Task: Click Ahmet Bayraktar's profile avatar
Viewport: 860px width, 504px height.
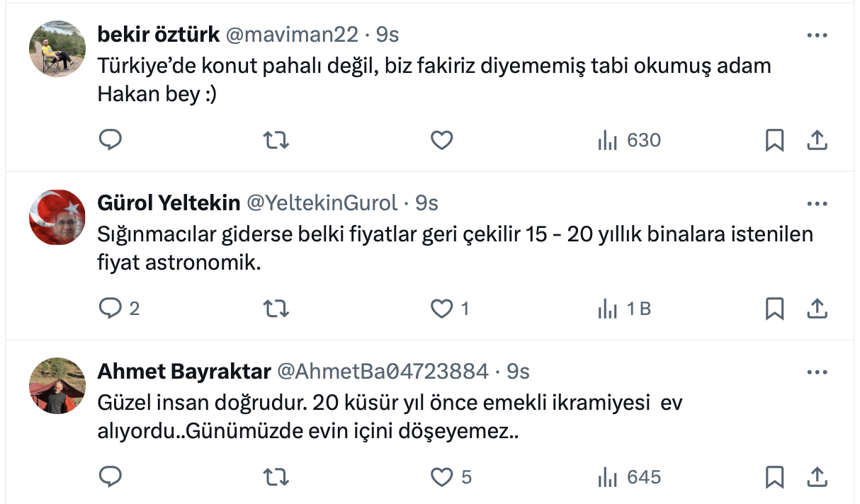Action: [57, 385]
